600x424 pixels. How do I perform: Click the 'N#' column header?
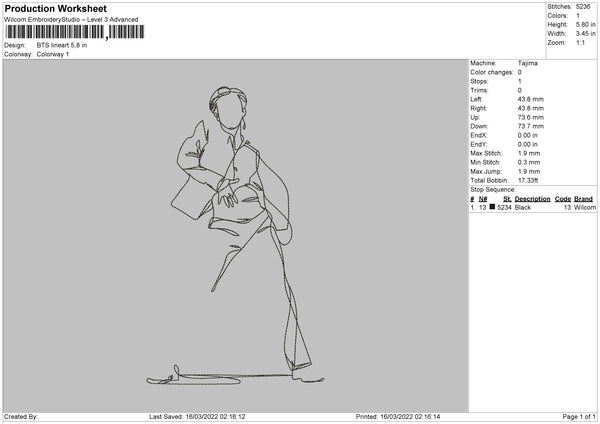tap(483, 199)
